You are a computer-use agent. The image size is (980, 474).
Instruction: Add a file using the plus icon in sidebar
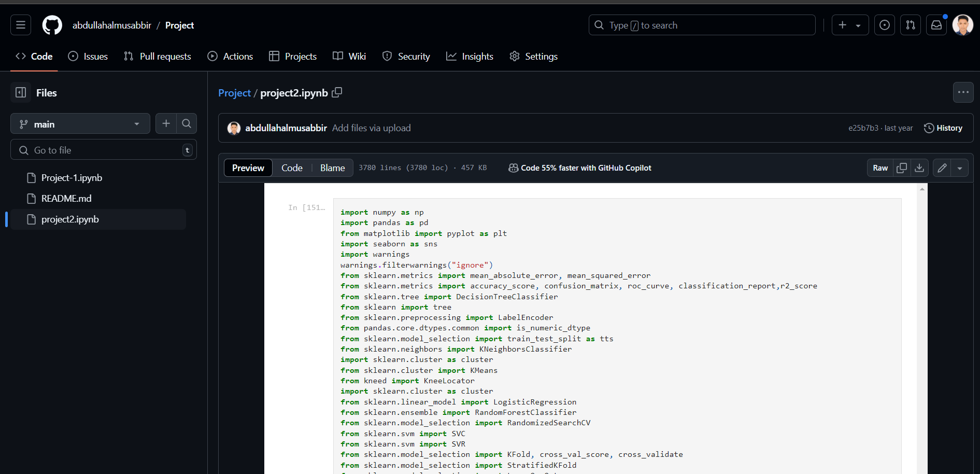tap(166, 123)
